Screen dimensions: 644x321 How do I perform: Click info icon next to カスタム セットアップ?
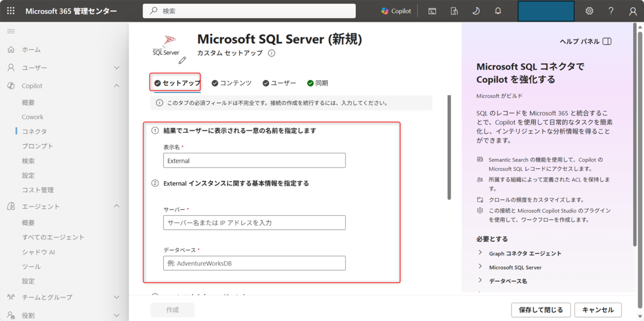click(x=272, y=53)
